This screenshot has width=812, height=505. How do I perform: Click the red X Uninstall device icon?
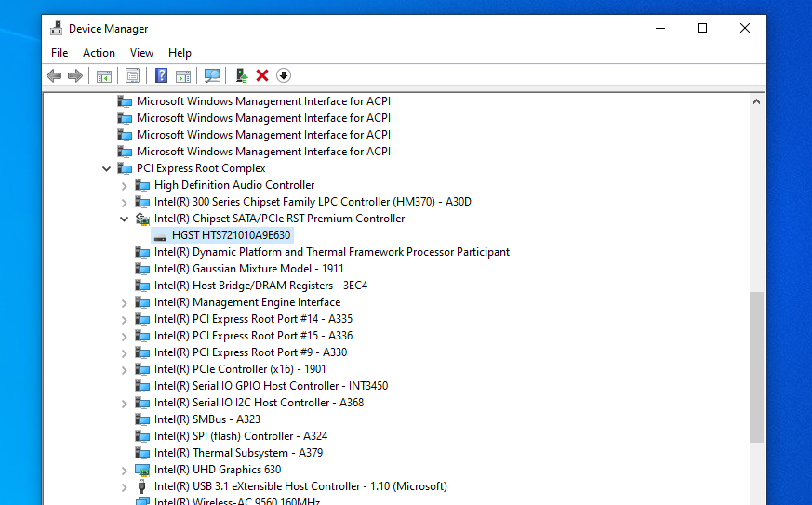tap(262, 75)
